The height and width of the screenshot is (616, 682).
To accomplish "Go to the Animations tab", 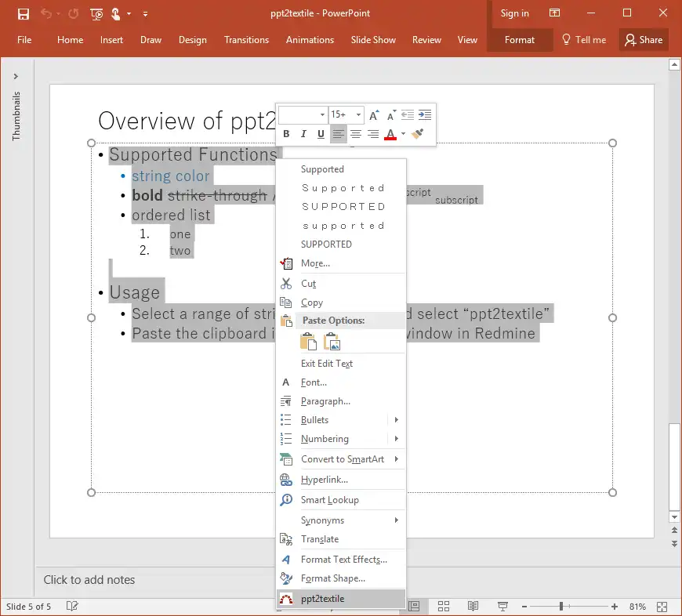I will click(310, 39).
